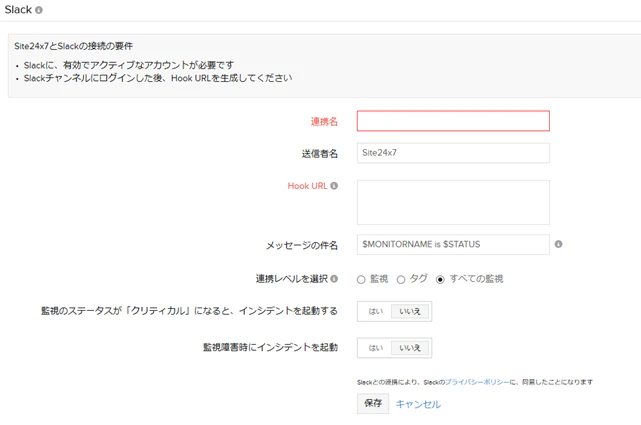Click the info icon next to Slack title
This screenshot has height=425, width=641.
coord(39,10)
